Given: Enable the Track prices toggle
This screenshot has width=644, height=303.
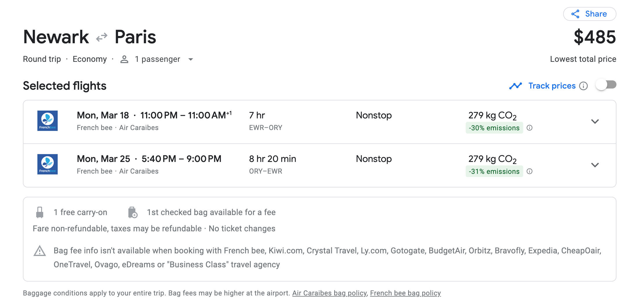Looking at the screenshot, I should (606, 85).
